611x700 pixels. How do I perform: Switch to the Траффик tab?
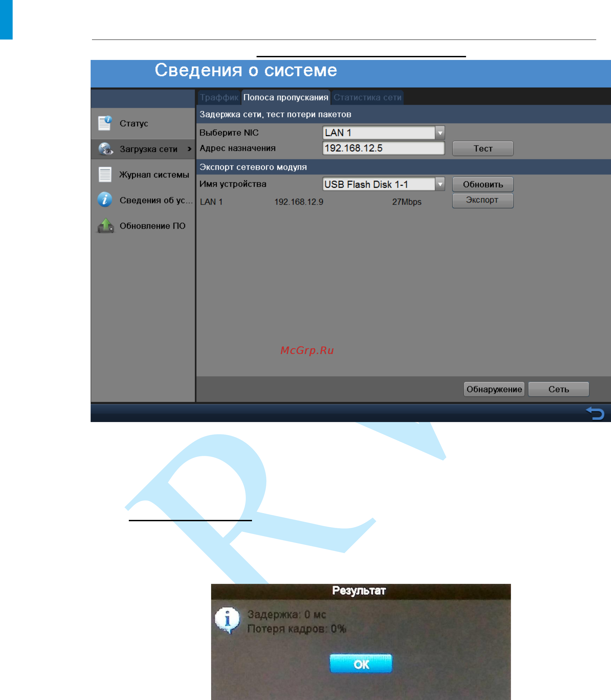[x=219, y=98]
